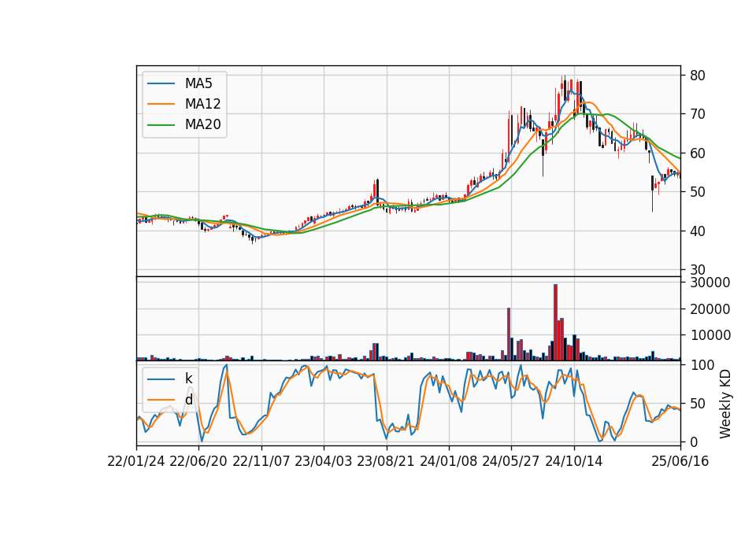Click the 24/01/08 date tick label

coord(448,461)
